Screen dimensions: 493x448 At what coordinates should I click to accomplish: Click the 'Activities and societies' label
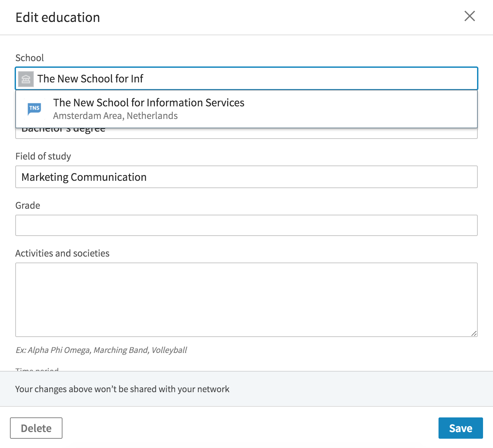pos(62,253)
